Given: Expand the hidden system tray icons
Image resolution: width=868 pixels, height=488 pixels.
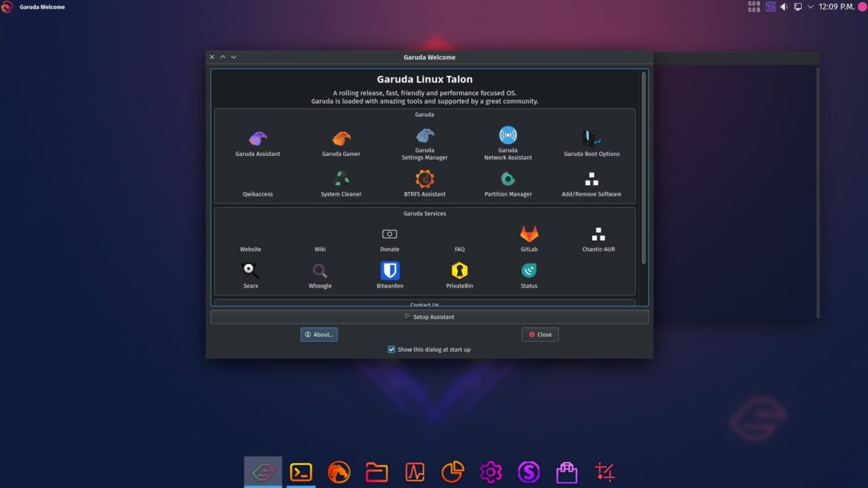Looking at the screenshot, I should (809, 7).
